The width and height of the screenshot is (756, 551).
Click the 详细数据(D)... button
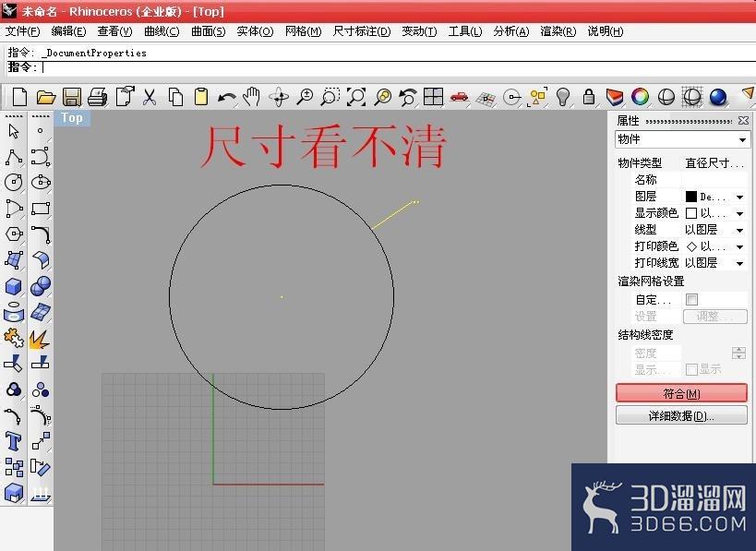click(681, 415)
